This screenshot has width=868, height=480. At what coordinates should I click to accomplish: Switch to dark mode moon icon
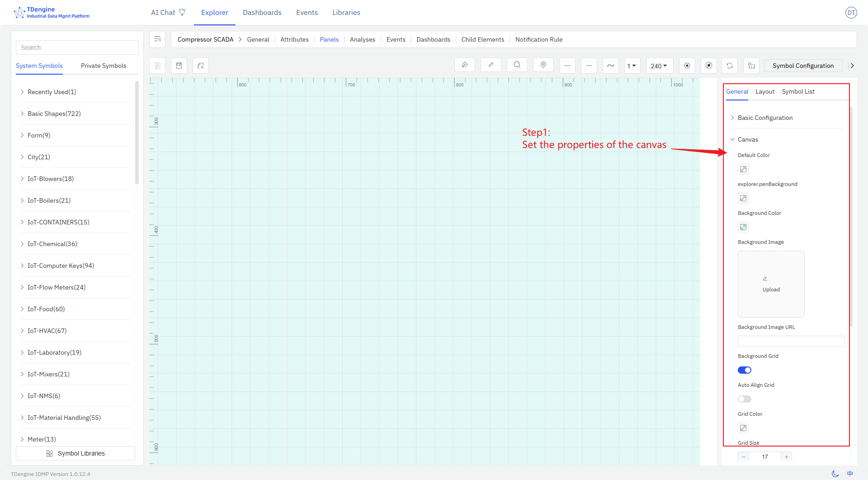coord(835,474)
